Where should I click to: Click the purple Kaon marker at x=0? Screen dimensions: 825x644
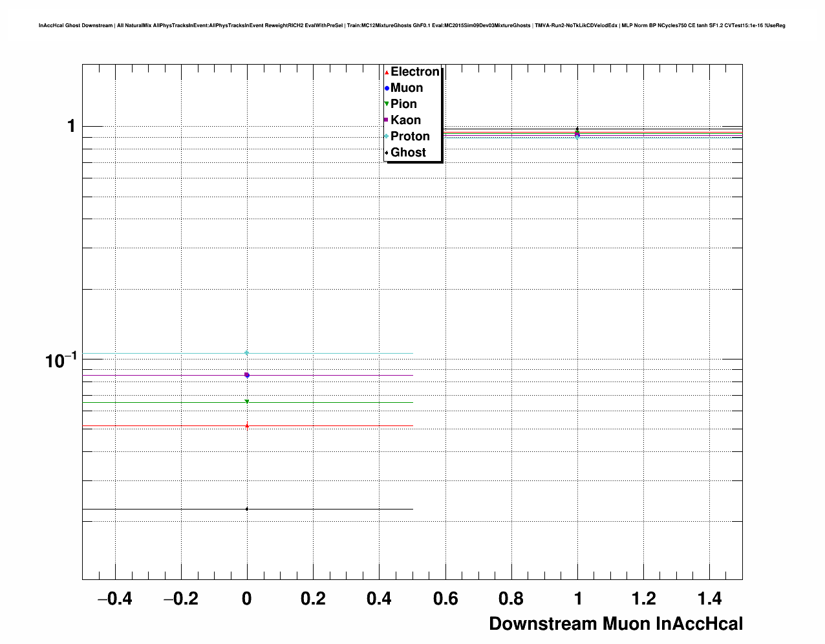(246, 375)
